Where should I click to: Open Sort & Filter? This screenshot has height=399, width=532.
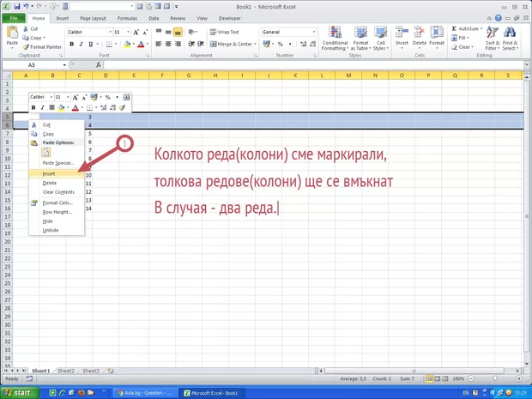(493, 39)
